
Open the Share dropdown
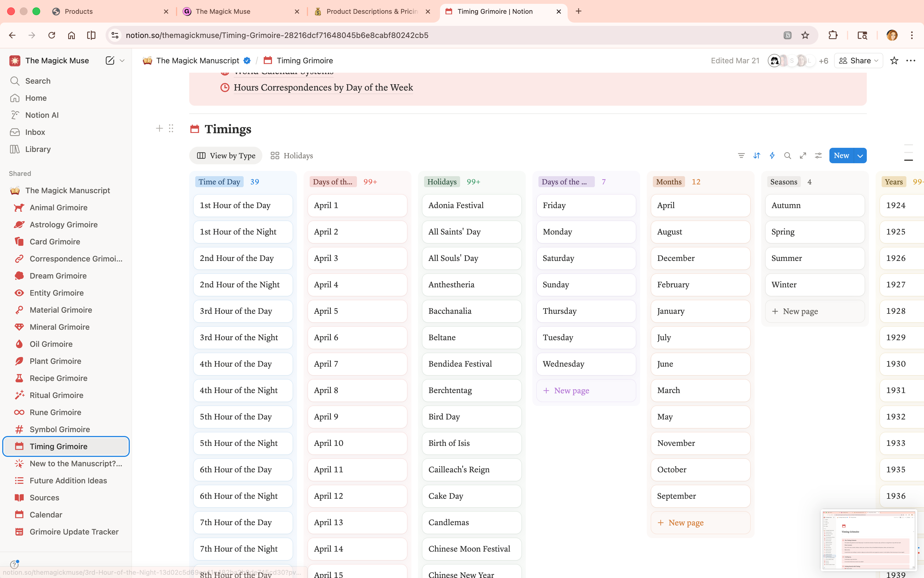[x=858, y=60]
